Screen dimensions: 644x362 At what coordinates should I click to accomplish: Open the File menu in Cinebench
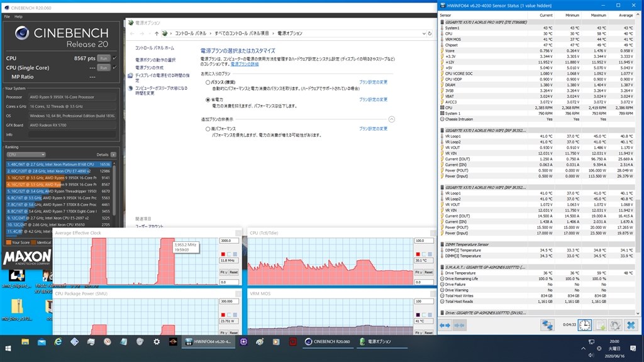7,17
